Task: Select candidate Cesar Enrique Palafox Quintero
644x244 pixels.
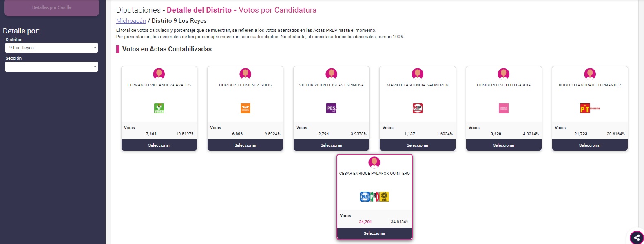Action: (374, 233)
